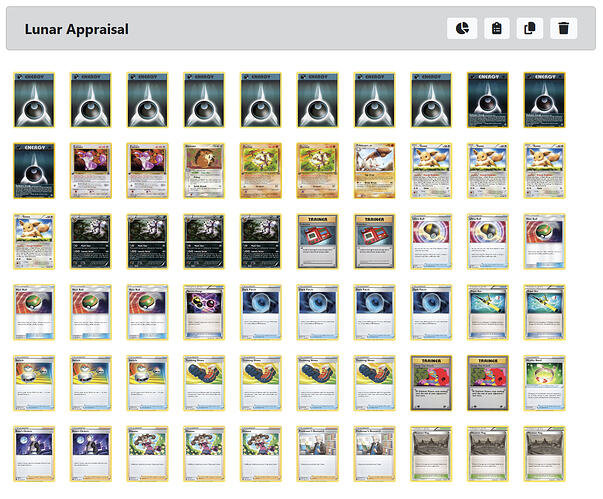The width and height of the screenshot is (603, 499).
Task: Open the purple card next to Dark Patch cards
Action: click(x=204, y=312)
